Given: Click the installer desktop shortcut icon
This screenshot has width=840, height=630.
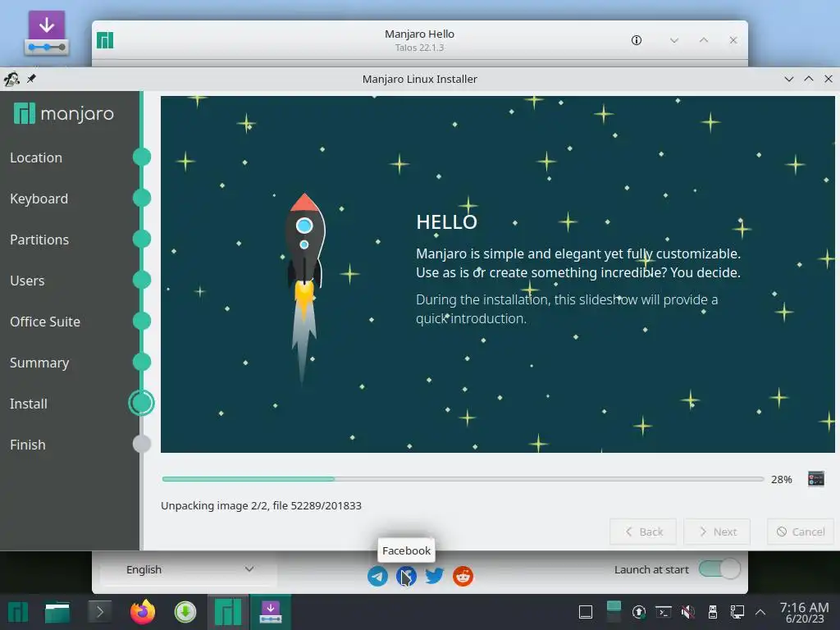Looking at the screenshot, I should tap(47, 33).
